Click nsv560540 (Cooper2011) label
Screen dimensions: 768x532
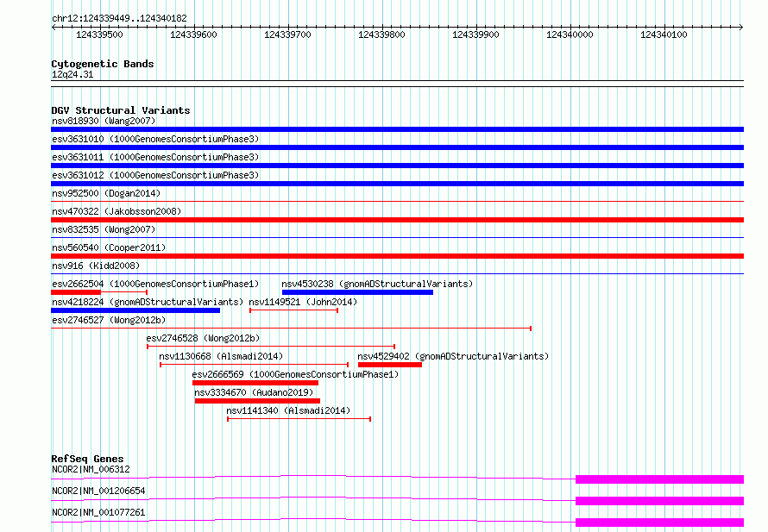[x=109, y=247]
